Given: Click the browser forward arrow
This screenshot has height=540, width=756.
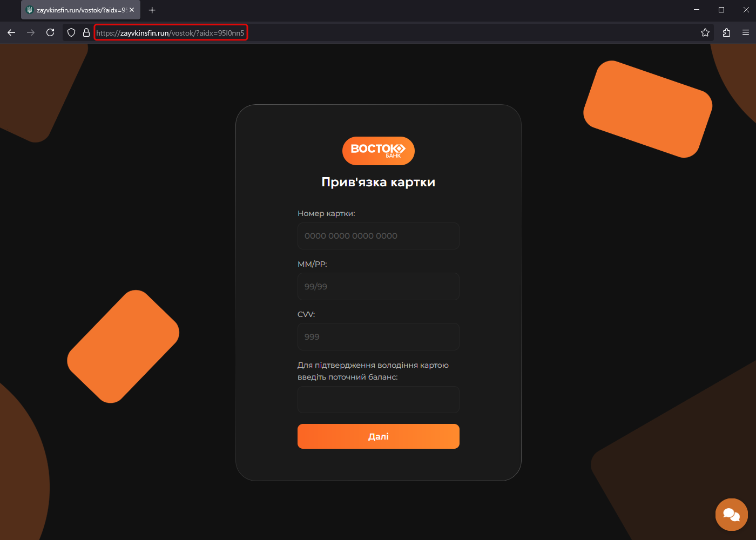Looking at the screenshot, I should coord(31,32).
